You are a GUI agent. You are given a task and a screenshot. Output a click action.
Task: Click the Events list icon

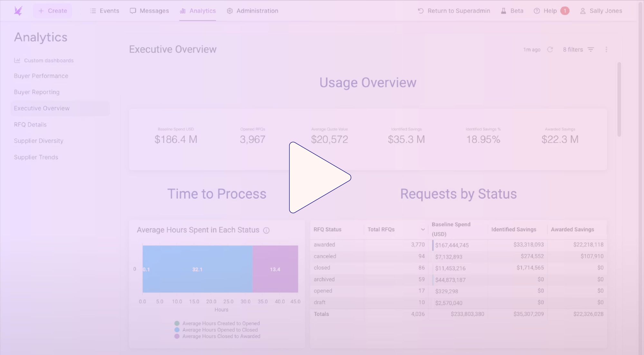pyautogui.click(x=92, y=11)
